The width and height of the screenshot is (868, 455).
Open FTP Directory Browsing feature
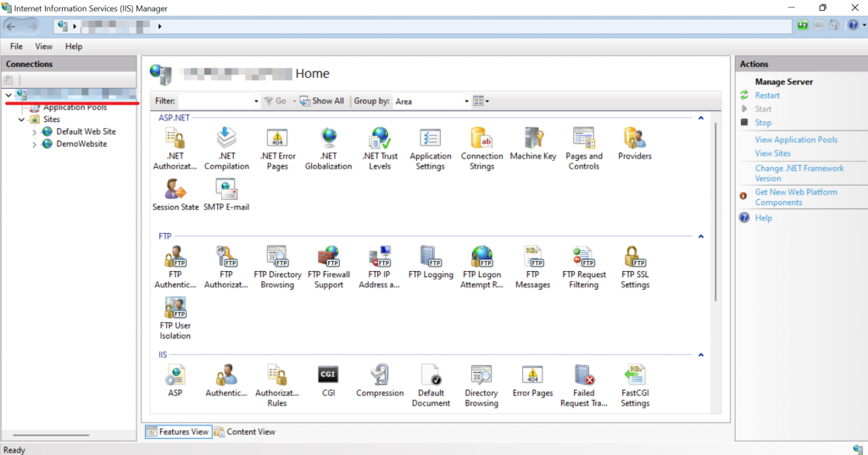tap(277, 268)
